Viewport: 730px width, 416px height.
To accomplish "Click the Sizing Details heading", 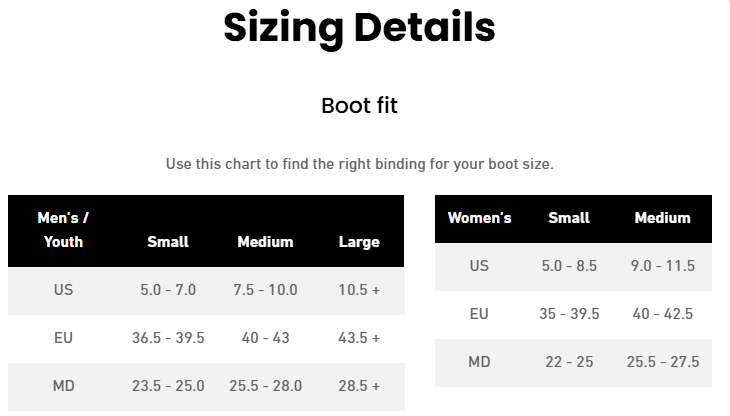I will tap(359, 28).
